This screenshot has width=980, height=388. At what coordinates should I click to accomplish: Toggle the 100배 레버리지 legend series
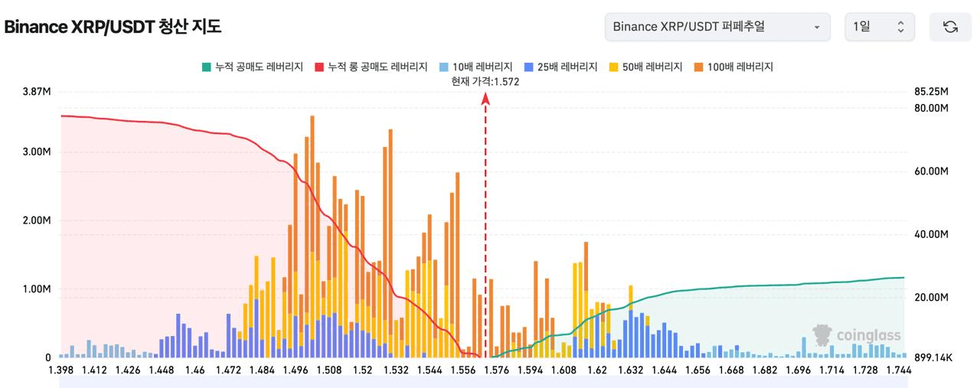click(734, 67)
